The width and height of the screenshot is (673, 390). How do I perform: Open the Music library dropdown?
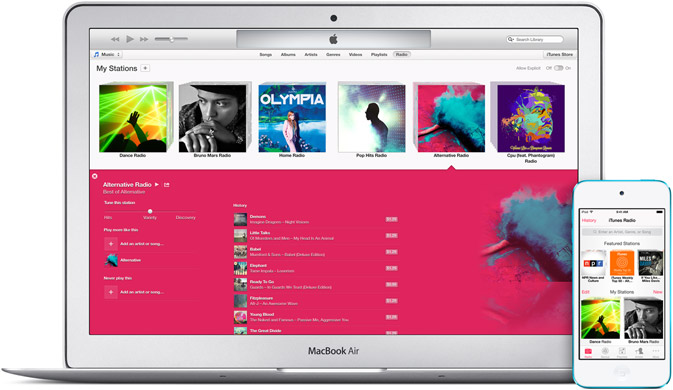point(107,54)
